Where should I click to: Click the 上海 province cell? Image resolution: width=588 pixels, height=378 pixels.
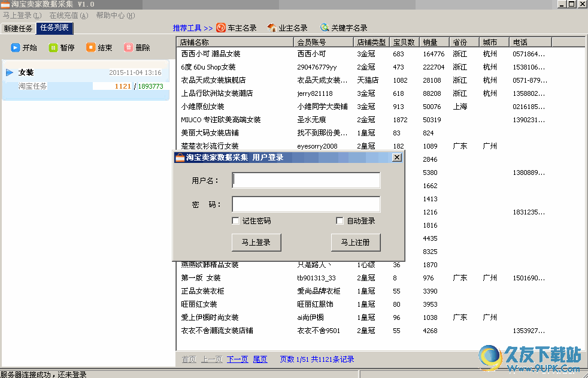pyautogui.click(x=460, y=107)
